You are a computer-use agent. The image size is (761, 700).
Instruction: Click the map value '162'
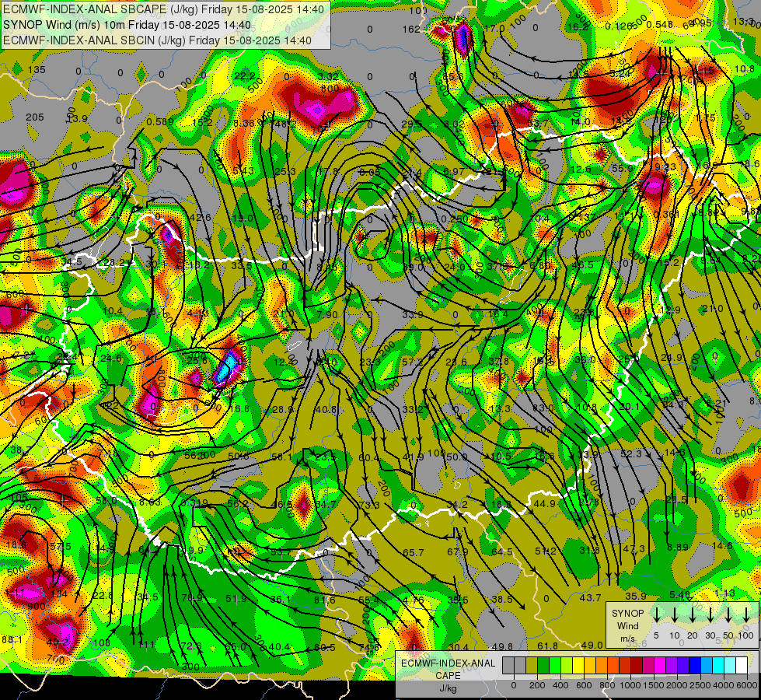pos(411,29)
